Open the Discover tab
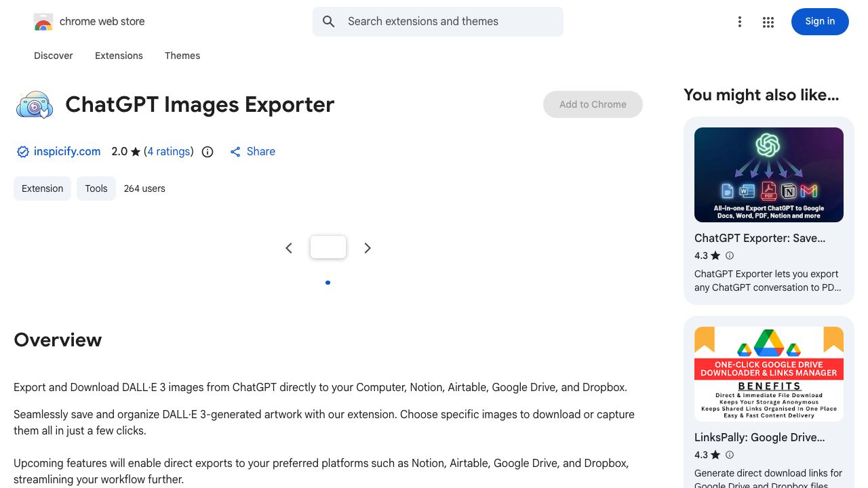This screenshot has height=488, width=868. (54, 56)
